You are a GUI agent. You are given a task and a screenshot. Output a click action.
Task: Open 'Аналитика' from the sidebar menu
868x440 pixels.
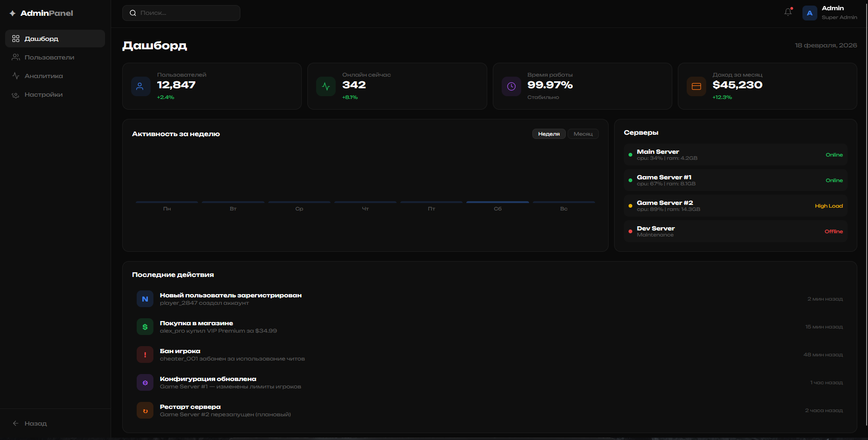(x=44, y=76)
